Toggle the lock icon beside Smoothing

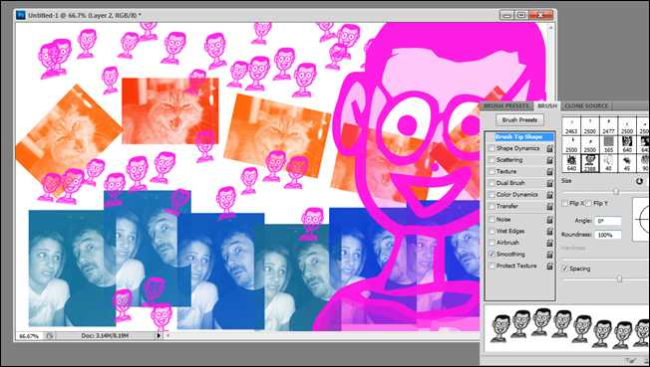click(550, 255)
